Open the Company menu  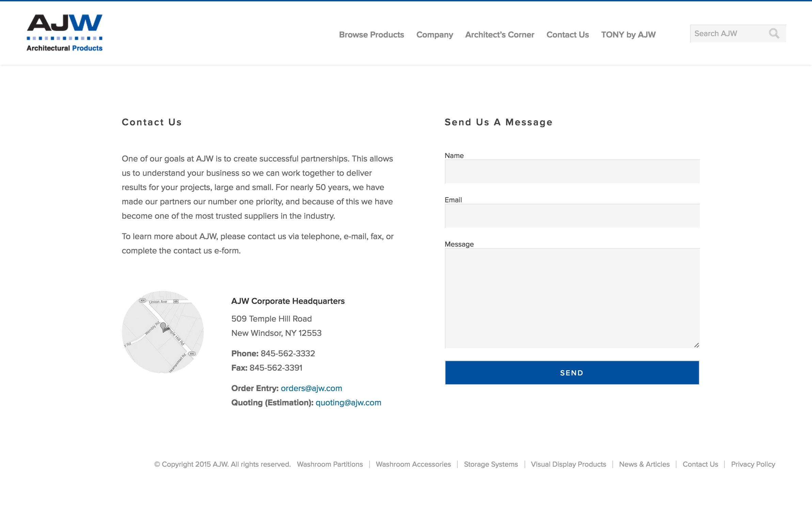pyautogui.click(x=434, y=35)
